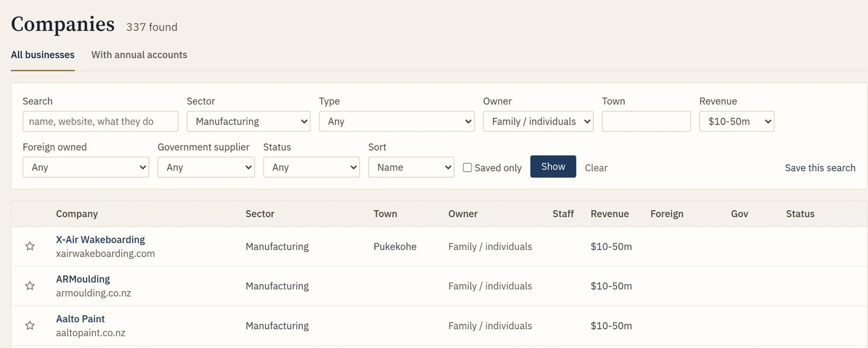The image size is (868, 348).
Task: Open the Foreign owned dropdown
Action: point(86,167)
